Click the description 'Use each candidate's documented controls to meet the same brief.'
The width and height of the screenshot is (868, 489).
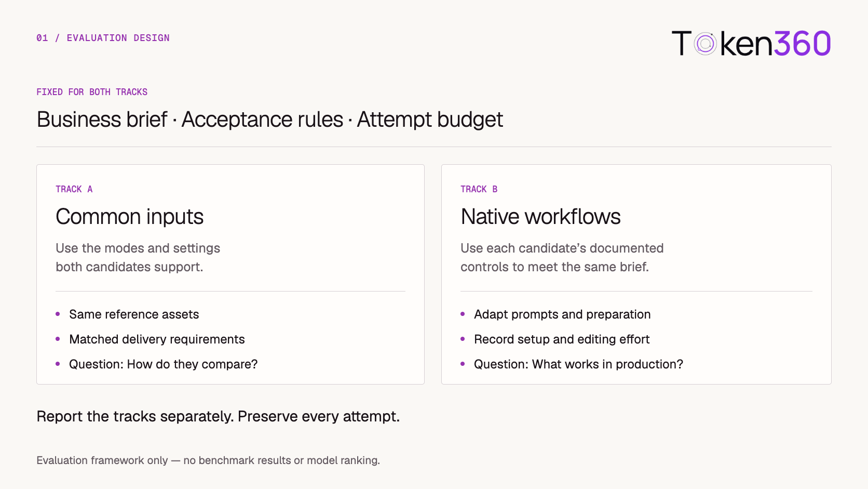pyautogui.click(x=562, y=257)
